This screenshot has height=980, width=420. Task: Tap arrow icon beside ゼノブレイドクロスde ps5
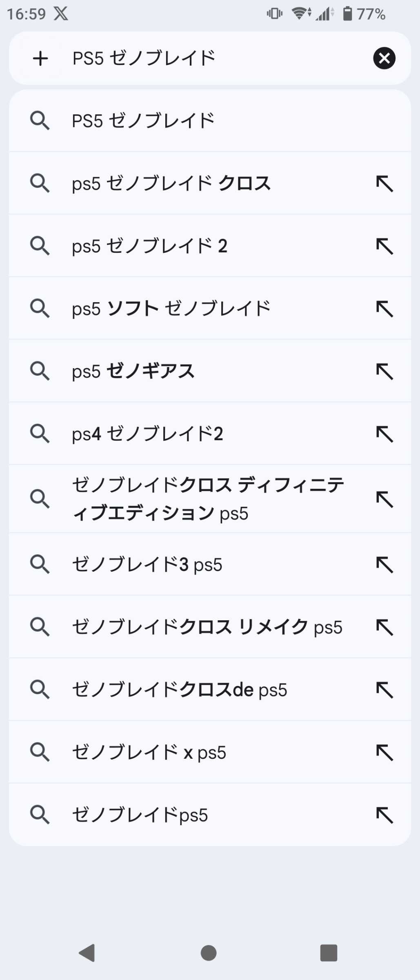[384, 690]
